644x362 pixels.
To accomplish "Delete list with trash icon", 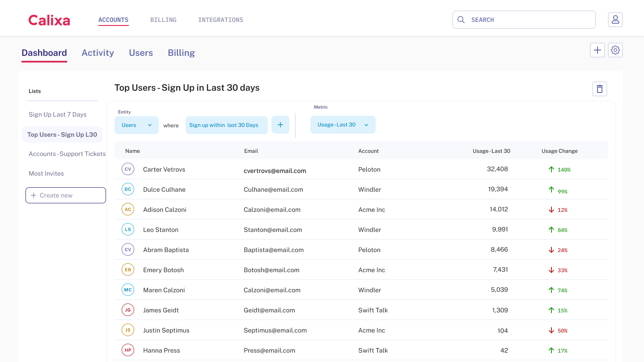I will 599,89.
